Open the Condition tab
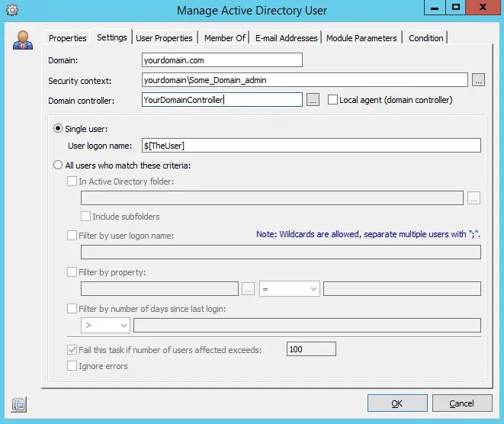Viewport: 504px width, 424px height. tap(425, 38)
